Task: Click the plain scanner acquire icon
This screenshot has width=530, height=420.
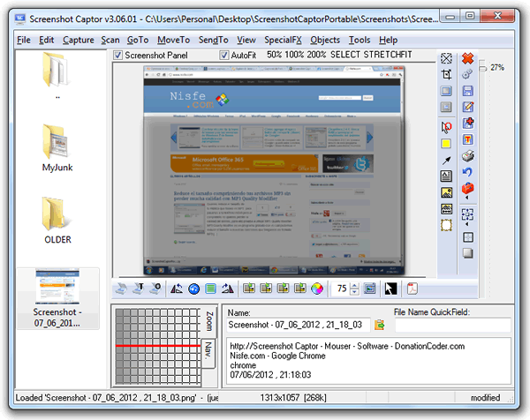Action: 121,289
